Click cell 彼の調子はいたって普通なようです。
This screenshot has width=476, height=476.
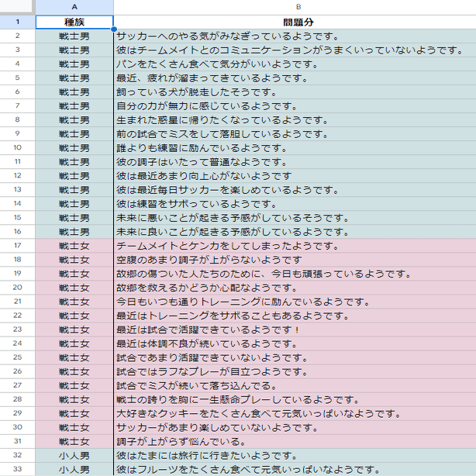295,162
